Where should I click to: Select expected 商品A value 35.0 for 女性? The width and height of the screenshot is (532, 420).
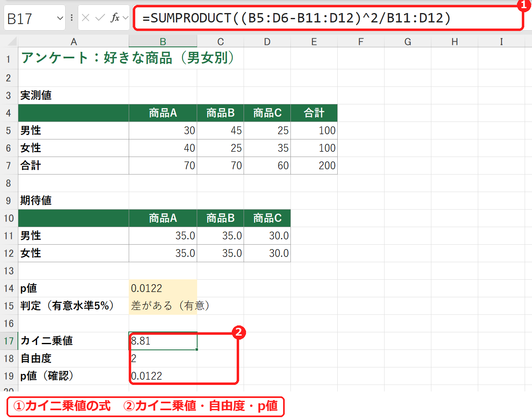163,253
